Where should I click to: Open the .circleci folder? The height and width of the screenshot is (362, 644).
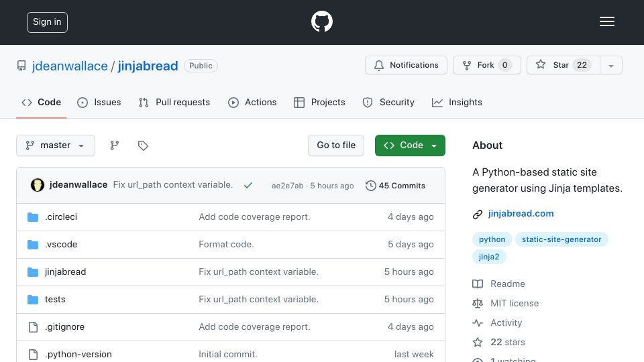[x=61, y=217]
